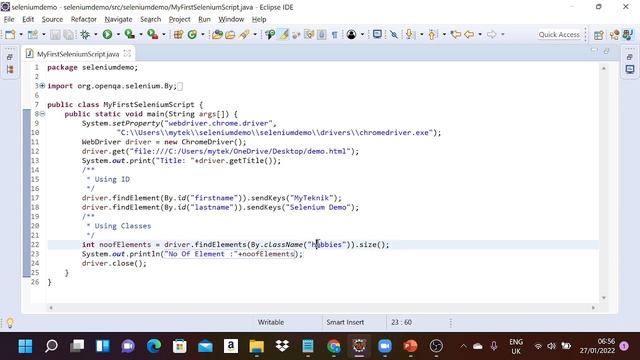Click the Coverage run icon
The image size is (640, 360).
129,35
